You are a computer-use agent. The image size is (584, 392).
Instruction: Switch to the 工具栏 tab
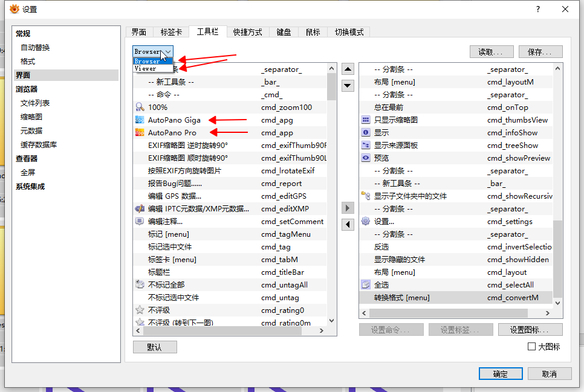point(207,31)
